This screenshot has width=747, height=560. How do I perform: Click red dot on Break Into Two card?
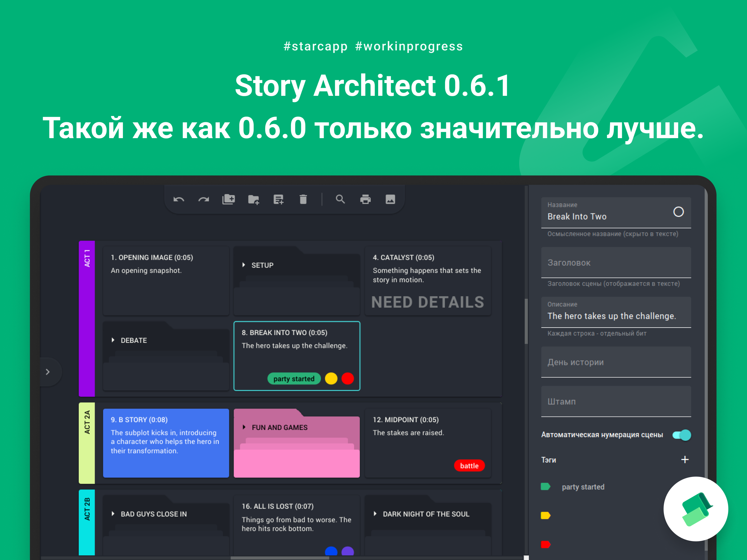point(347,378)
